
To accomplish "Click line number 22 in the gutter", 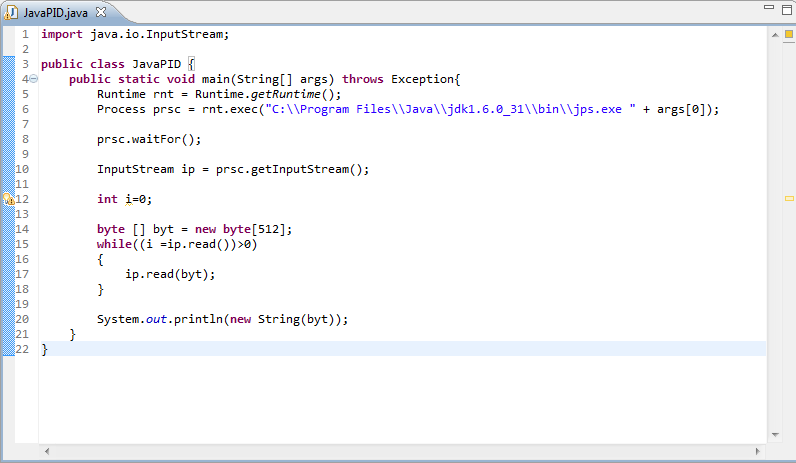I will pyautogui.click(x=22, y=349).
